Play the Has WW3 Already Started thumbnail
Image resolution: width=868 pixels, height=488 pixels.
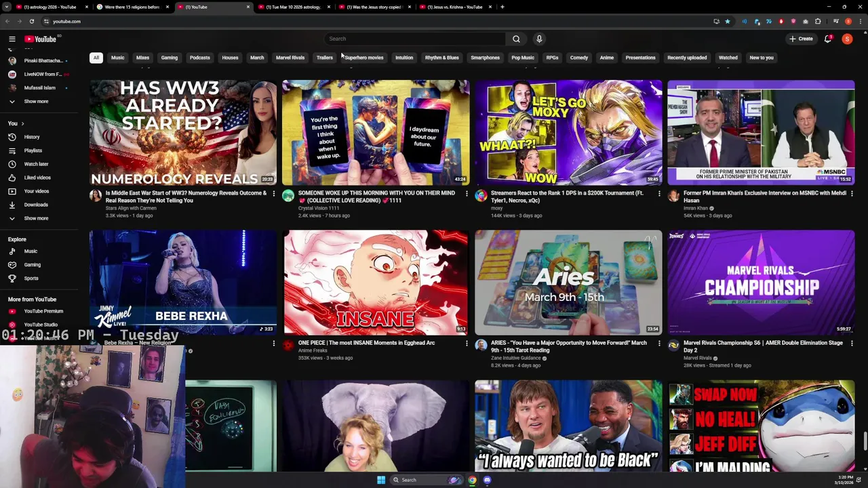183,133
